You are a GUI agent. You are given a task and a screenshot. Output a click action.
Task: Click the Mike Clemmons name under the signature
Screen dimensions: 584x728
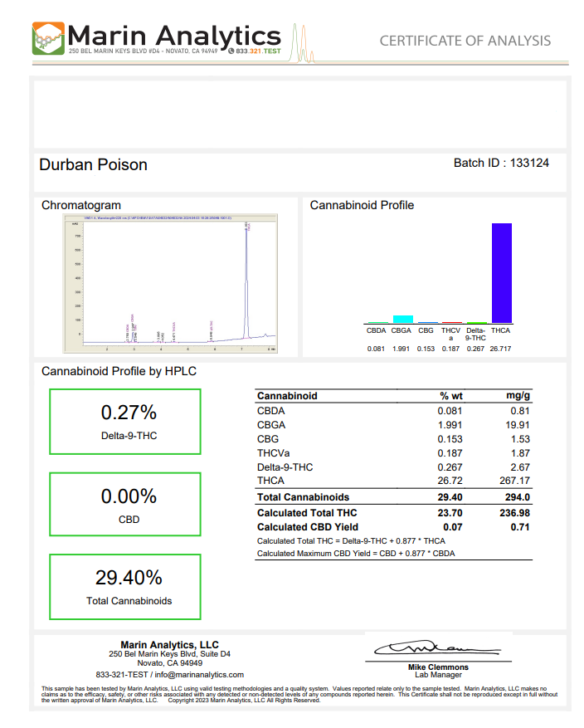coord(438,667)
